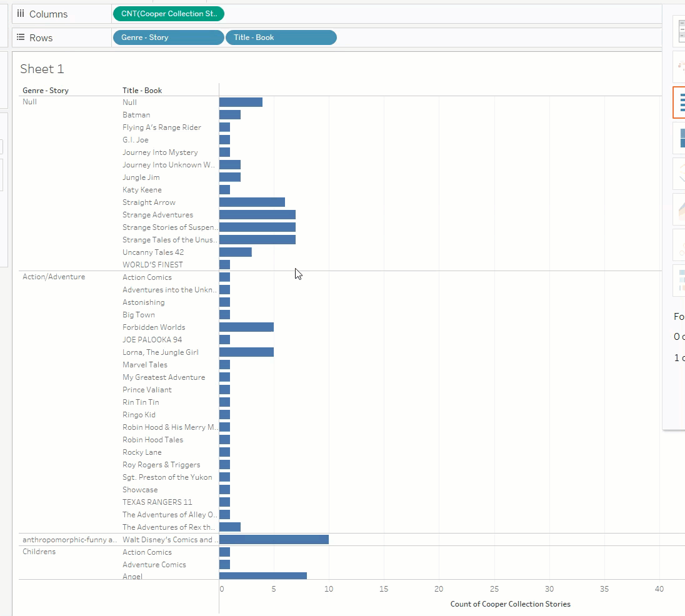685x616 pixels.
Task: Pick the line chart type thumbnail
Action: (679, 174)
